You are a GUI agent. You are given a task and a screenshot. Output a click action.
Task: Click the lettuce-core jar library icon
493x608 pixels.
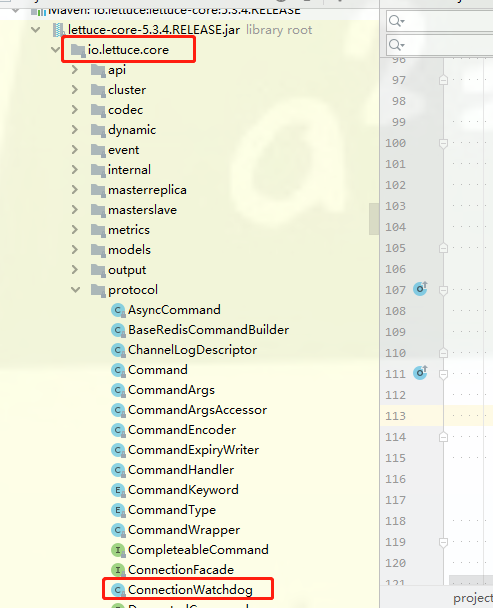coord(58,30)
